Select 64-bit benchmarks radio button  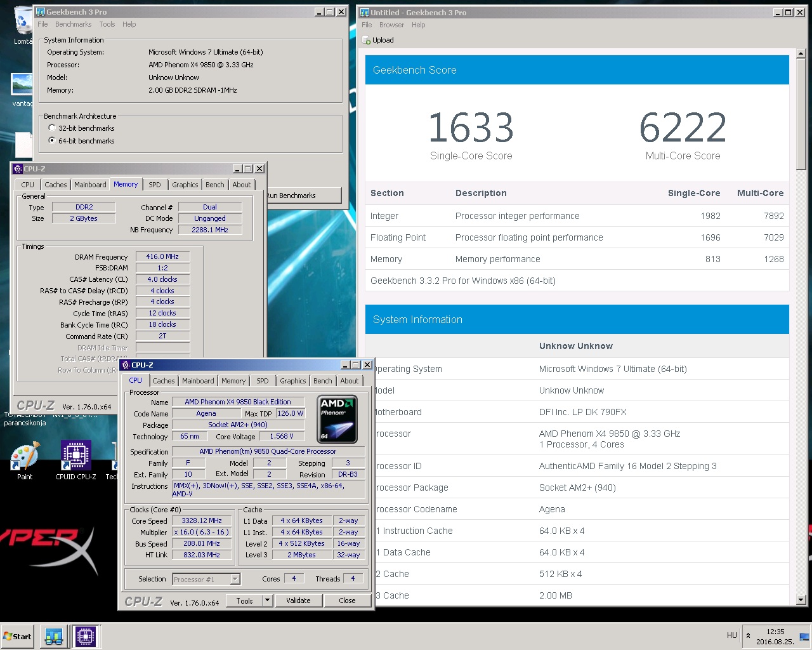coord(52,140)
